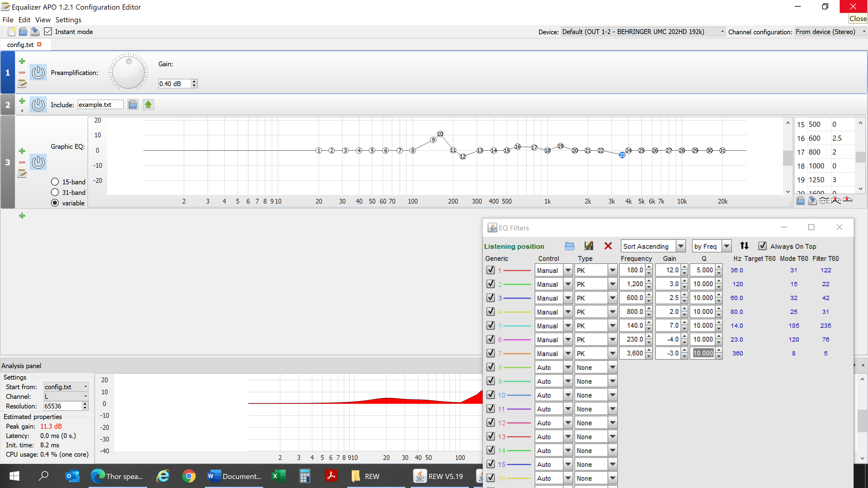This screenshot has width=868, height=488.
Task: Click reset response icon under EQ table
Action: click(848, 200)
